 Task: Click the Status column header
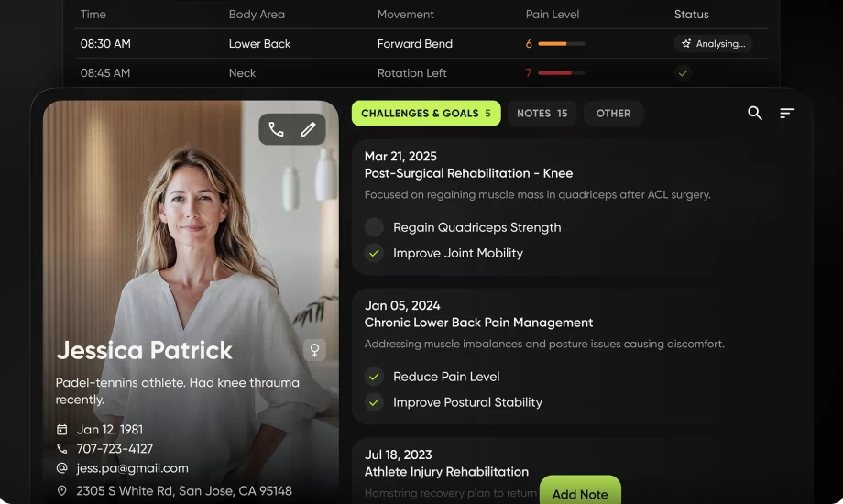pos(692,15)
